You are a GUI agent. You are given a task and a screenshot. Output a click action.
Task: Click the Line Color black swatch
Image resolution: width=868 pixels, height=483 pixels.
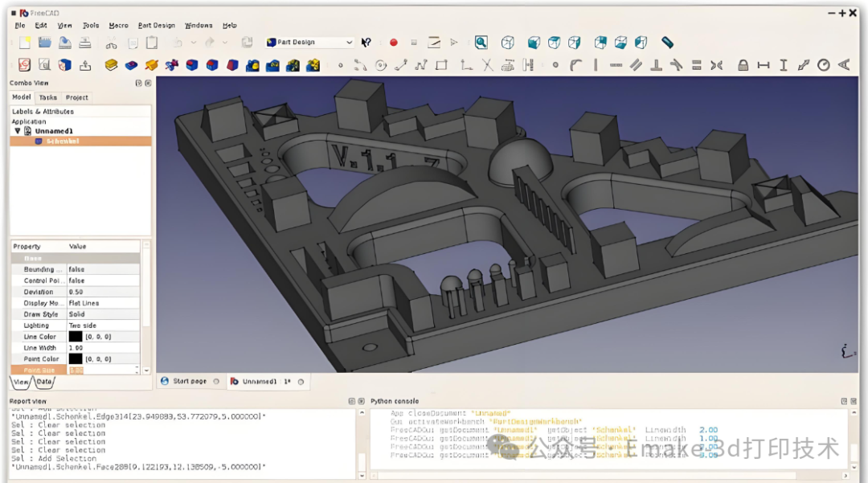point(76,337)
